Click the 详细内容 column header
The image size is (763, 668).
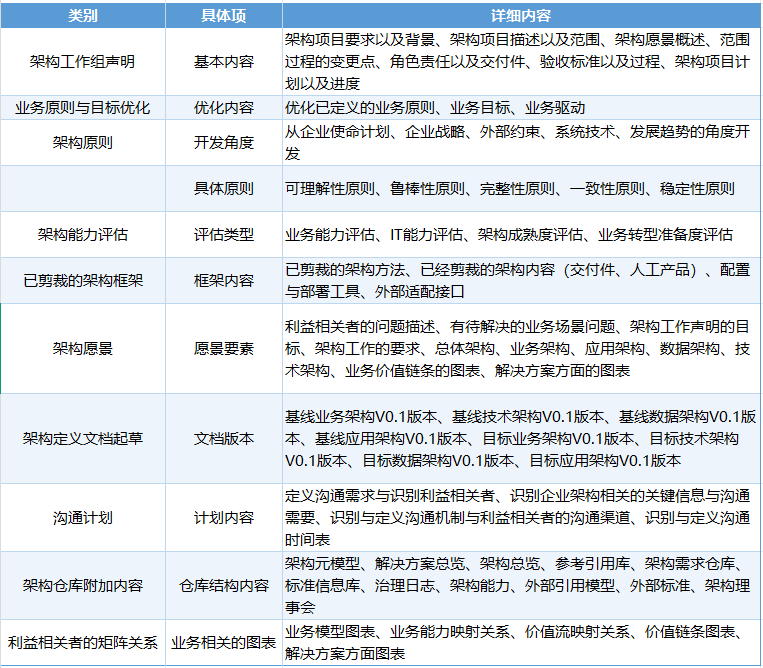pos(521,15)
